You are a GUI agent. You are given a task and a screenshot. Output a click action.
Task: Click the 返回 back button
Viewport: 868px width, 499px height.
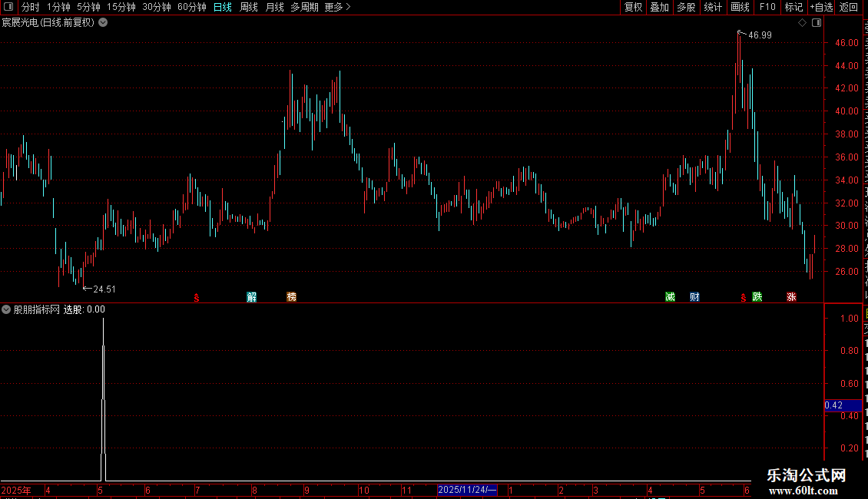(849, 7)
